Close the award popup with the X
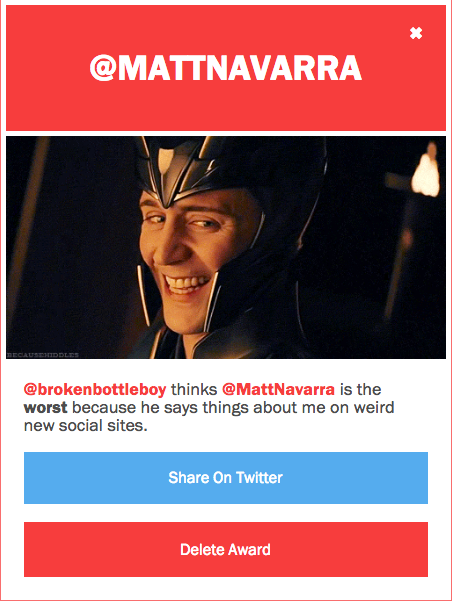 (x=416, y=33)
